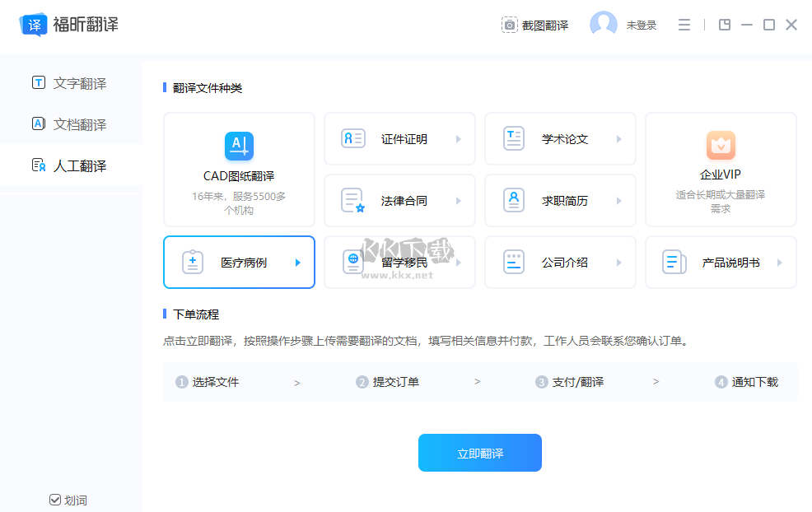Expand 医疗病例 with its chevron
This screenshot has width=812, height=512.
300,262
